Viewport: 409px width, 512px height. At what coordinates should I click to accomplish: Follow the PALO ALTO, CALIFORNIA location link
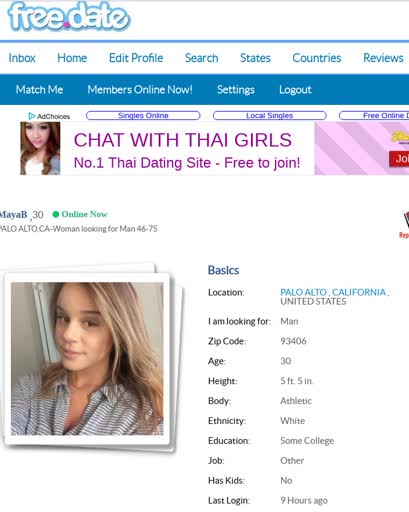335,292
